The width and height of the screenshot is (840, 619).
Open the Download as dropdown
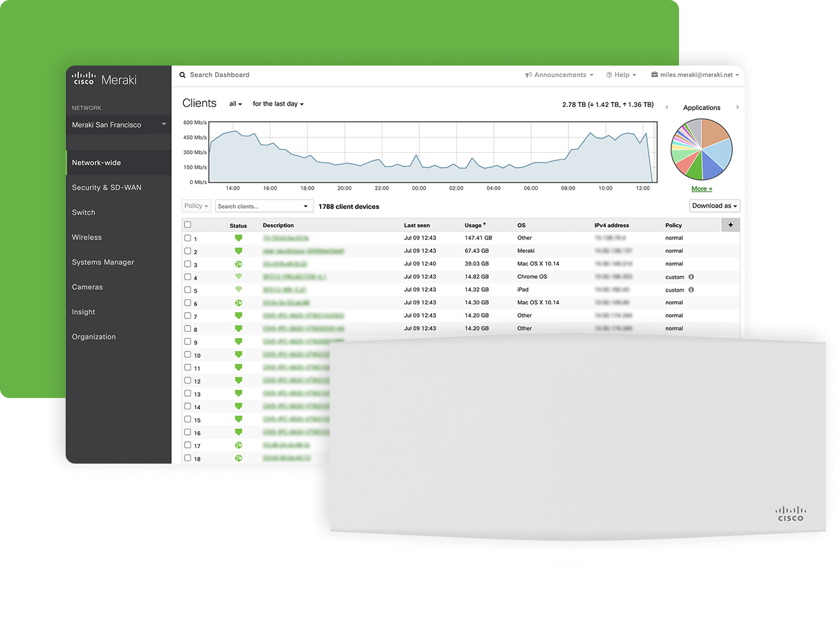click(x=714, y=206)
